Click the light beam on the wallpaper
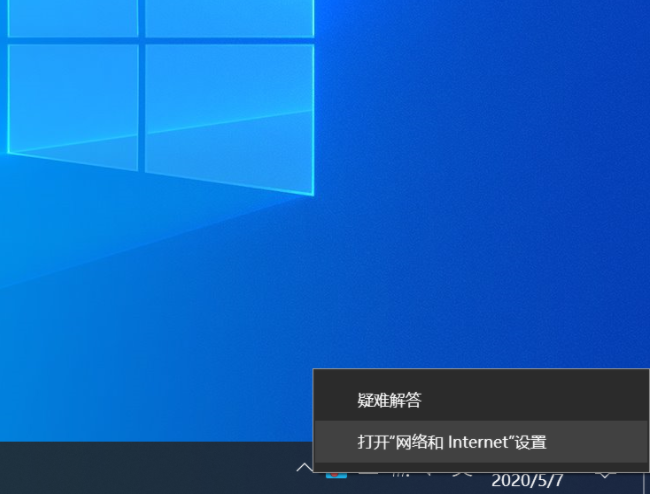 pyautogui.click(x=150, y=240)
